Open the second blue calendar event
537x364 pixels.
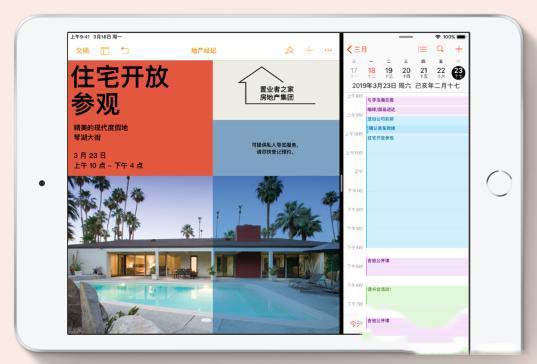pos(417,128)
